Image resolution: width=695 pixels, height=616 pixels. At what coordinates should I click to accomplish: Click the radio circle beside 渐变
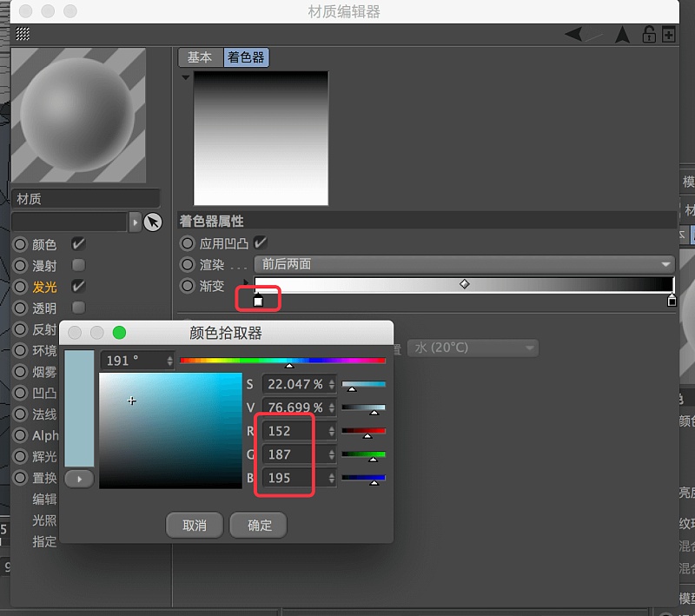click(x=187, y=286)
